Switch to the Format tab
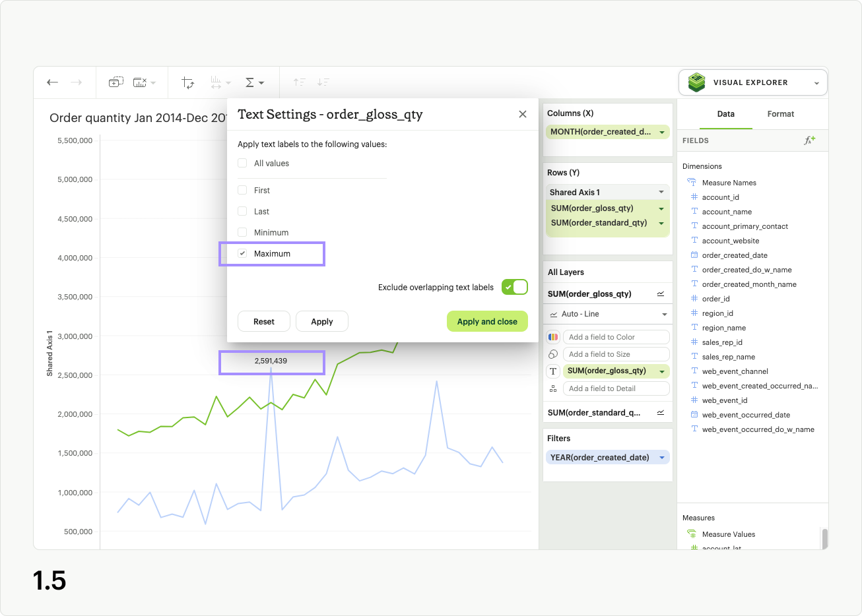Screen dimensions: 862x616 click(781, 114)
